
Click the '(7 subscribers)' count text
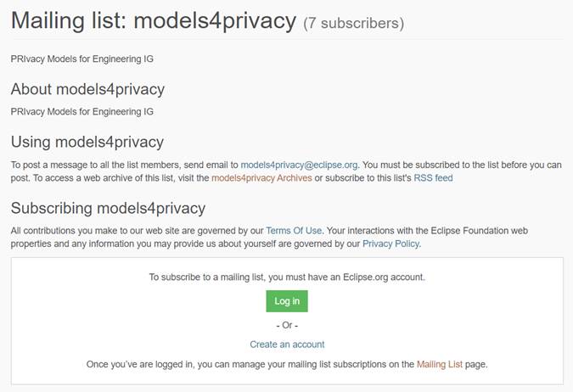(353, 23)
